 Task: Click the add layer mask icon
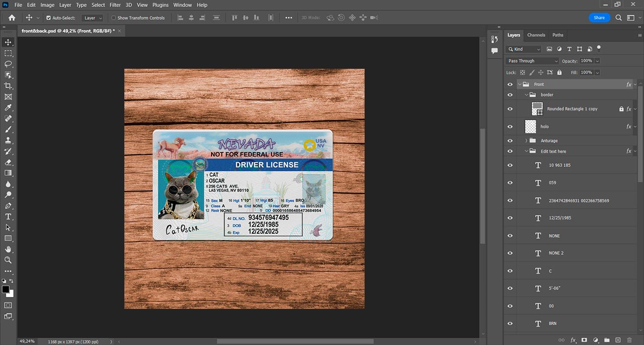(584, 340)
